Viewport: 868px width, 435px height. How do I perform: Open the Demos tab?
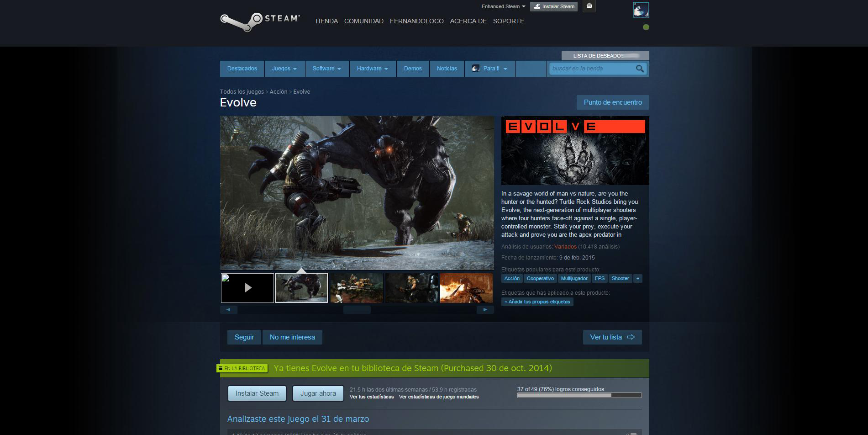tap(413, 69)
